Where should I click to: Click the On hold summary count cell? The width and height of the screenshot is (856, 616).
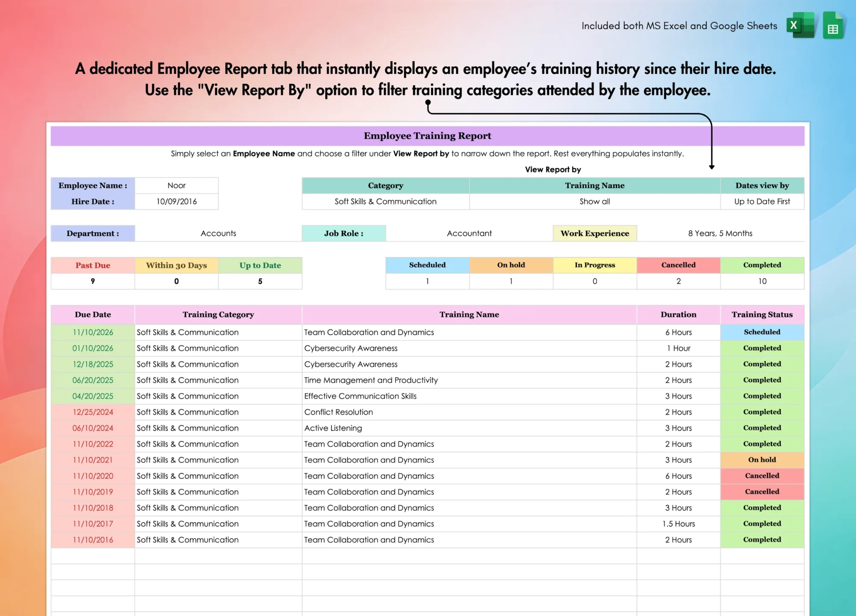click(511, 281)
